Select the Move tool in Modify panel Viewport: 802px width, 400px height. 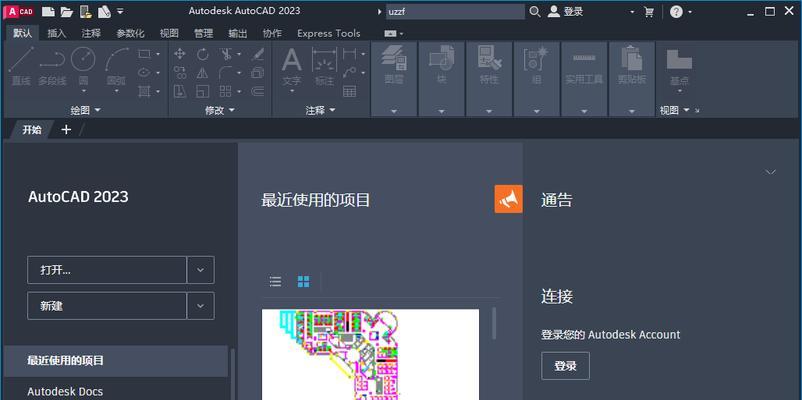[180, 54]
